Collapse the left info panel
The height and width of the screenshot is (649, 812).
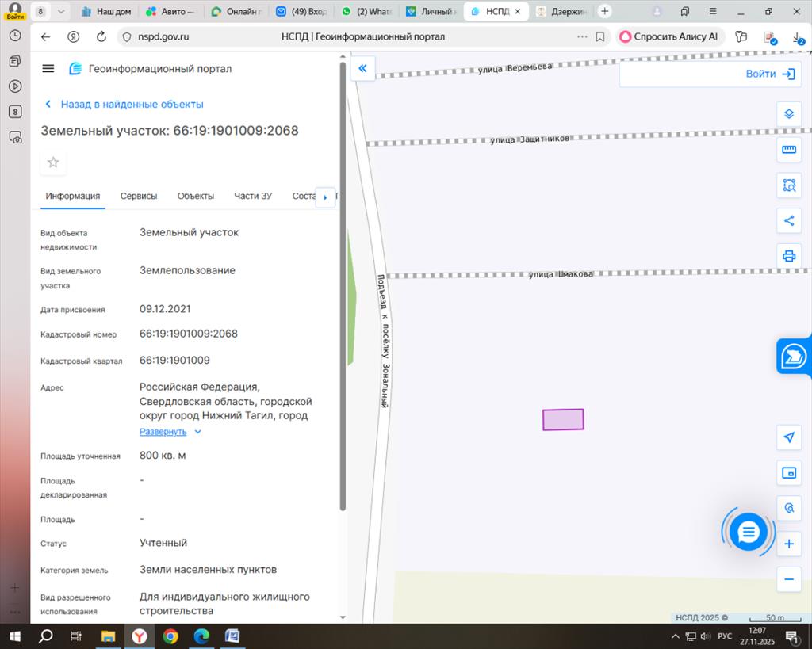click(x=362, y=68)
